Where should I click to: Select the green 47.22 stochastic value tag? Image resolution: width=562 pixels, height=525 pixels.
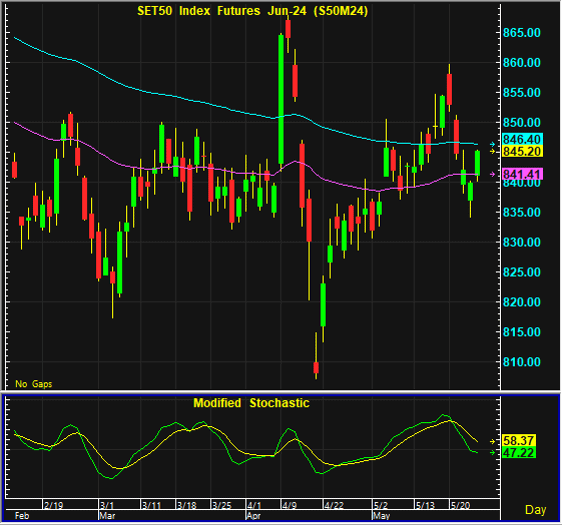pyautogui.click(x=519, y=453)
